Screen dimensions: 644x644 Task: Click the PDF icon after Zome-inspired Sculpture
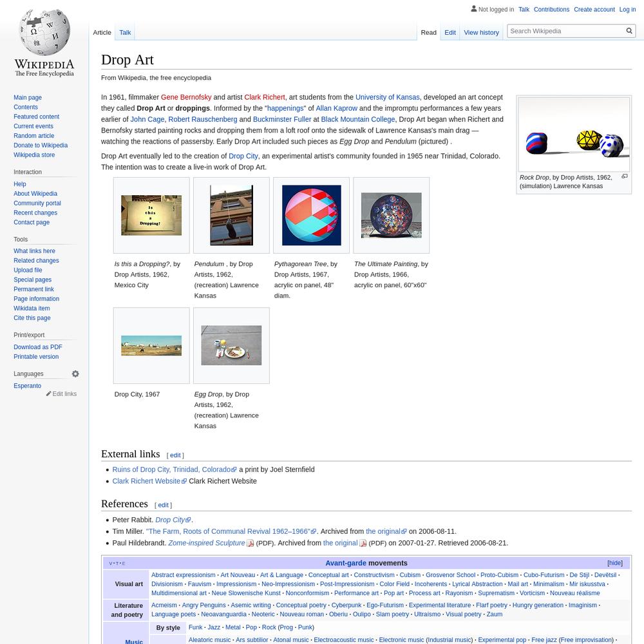pyautogui.click(x=250, y=543)
